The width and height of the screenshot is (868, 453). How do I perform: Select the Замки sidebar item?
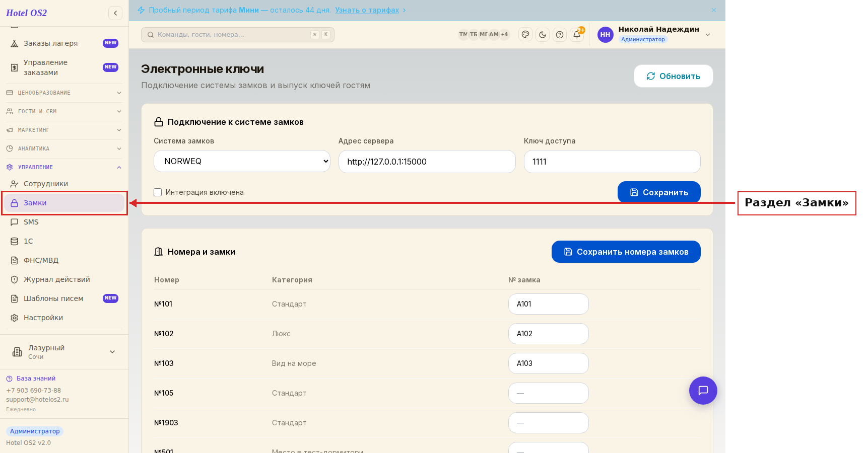point(64,203)
